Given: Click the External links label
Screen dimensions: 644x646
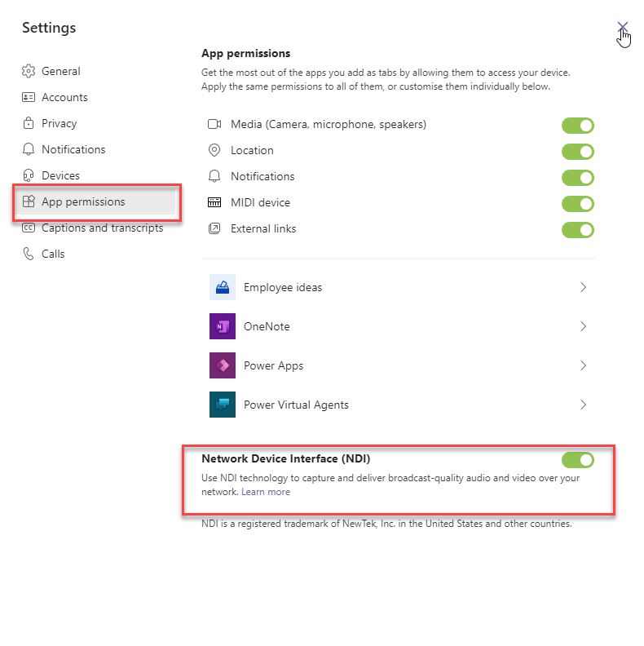Looking at the screenshot, I should pos(263,228).
